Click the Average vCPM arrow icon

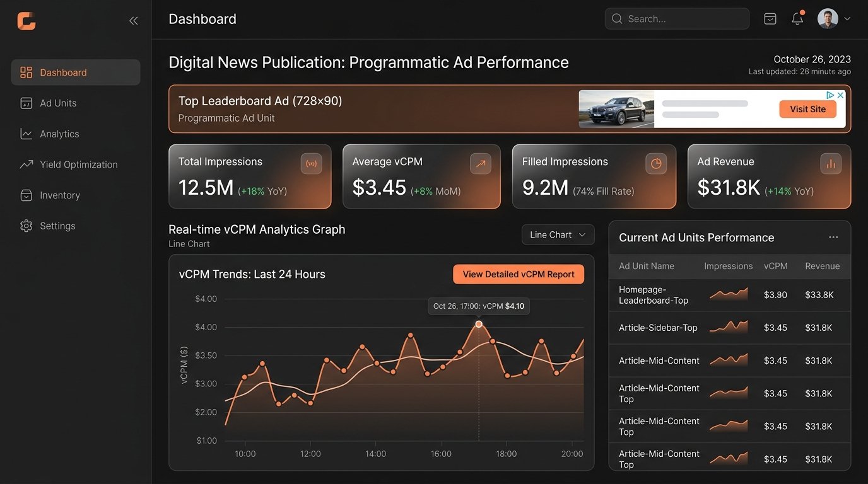tap(481, 164)
